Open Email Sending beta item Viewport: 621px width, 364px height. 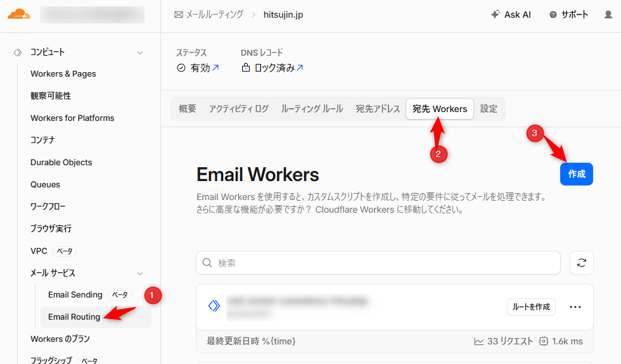click(89, 295)
